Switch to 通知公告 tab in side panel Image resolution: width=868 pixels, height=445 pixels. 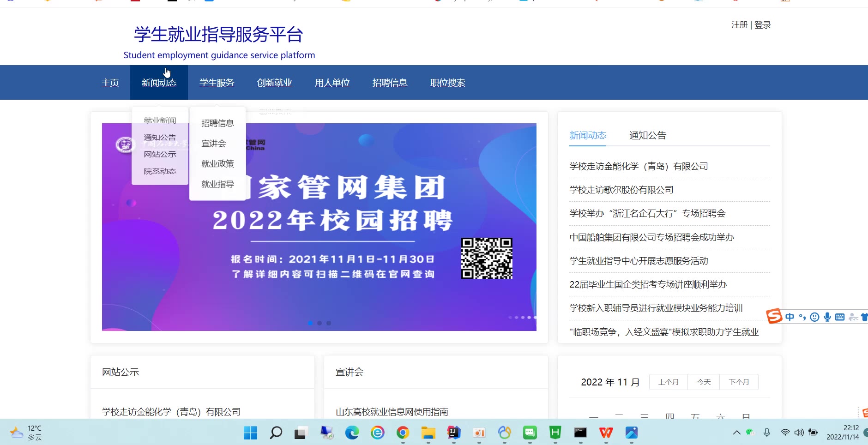tap(647, 135)
